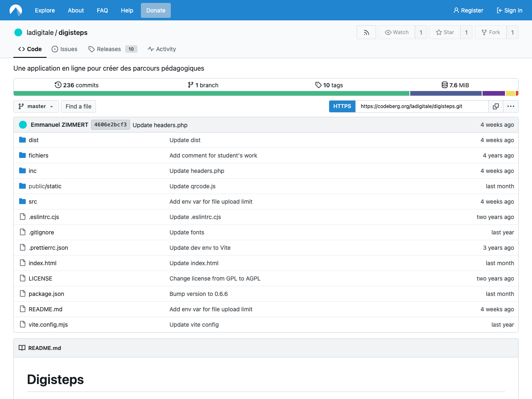This screenshot has width=532, height=399.
Task: Copy the clone URL using clipboard icon
Action: (495, 106)
